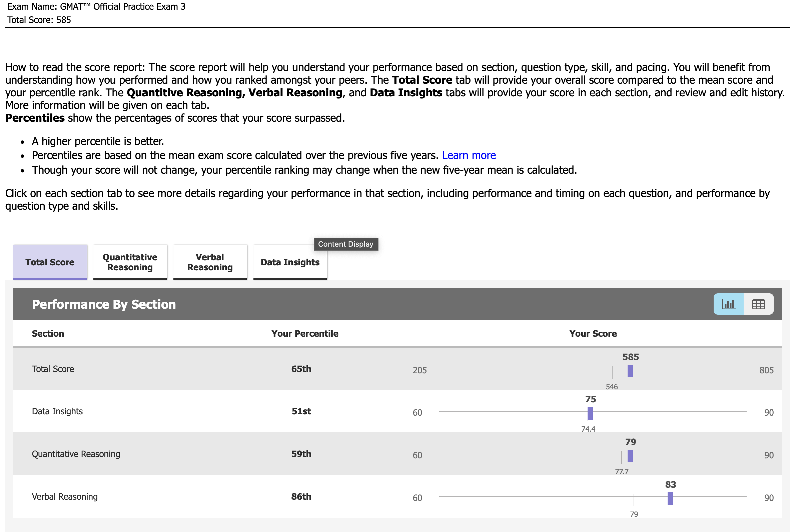This screenshot has width=795, height=532.
Task: Open the Data Insights tab
Action: (x=290, y=262)
